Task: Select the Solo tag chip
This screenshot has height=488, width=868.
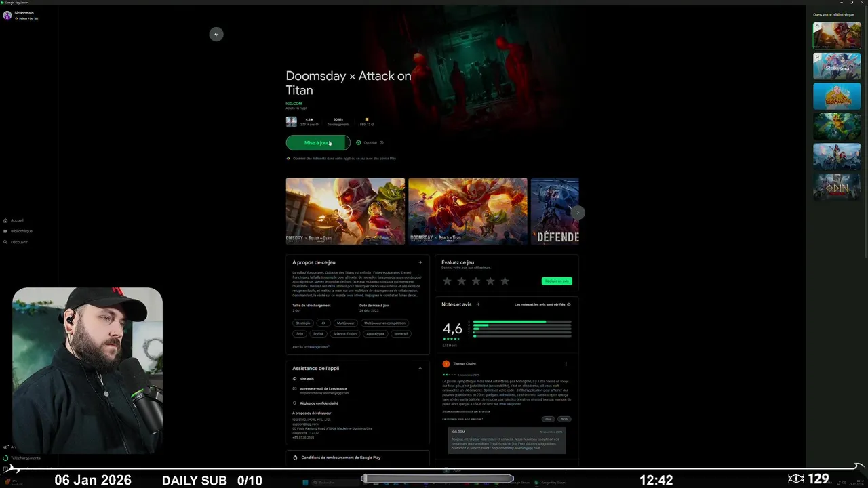Action: 300,333
